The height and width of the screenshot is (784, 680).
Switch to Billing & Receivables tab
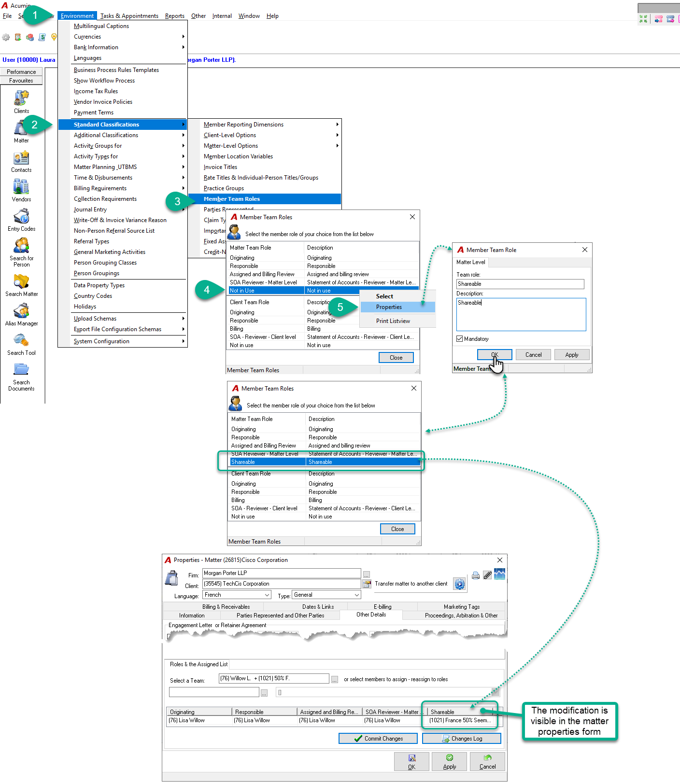[226, 607]
